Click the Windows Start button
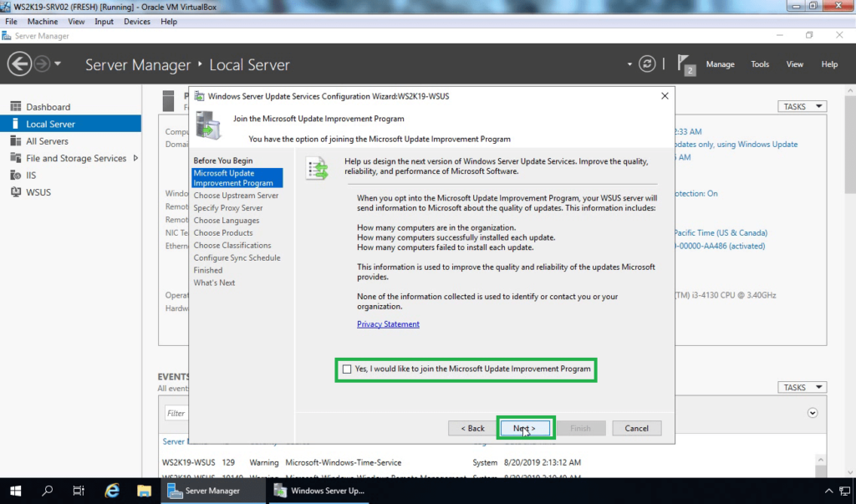This screenshot has width=856, height=504. (15, 491)
